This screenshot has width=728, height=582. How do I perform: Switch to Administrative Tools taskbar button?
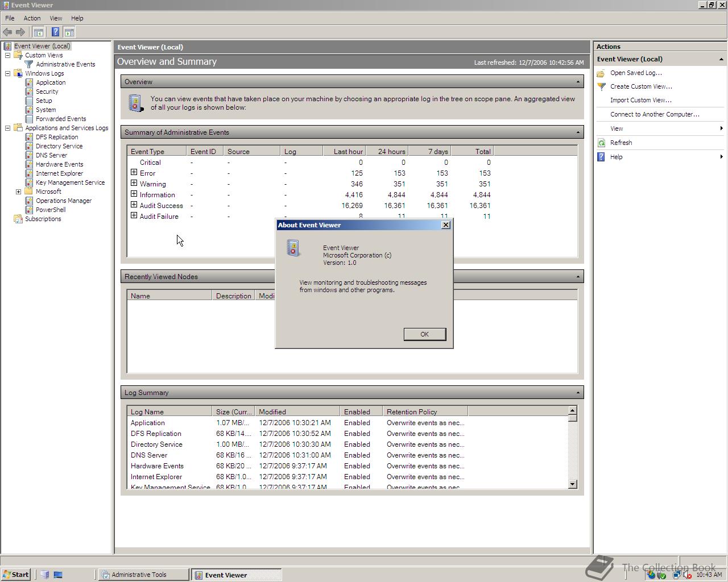pos(143,575)
